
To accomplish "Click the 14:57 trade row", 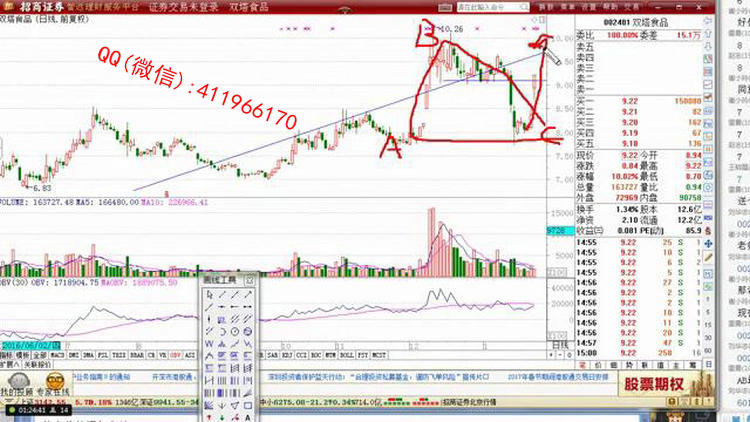I will coord(640,343).
